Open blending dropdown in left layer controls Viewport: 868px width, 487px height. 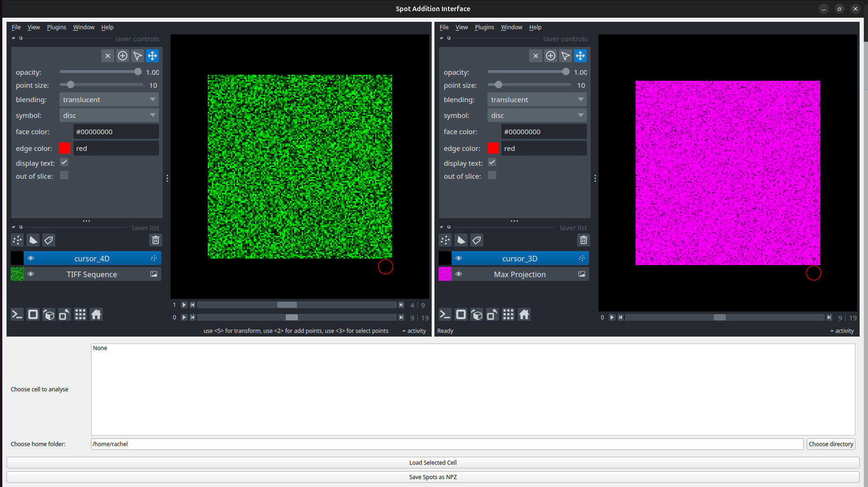pos(109,100)
